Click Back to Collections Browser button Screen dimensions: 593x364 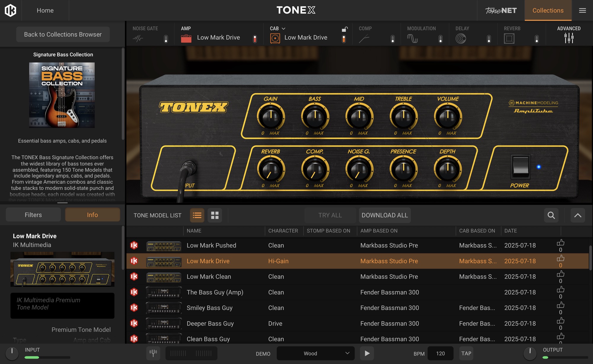tap(63, 34)
